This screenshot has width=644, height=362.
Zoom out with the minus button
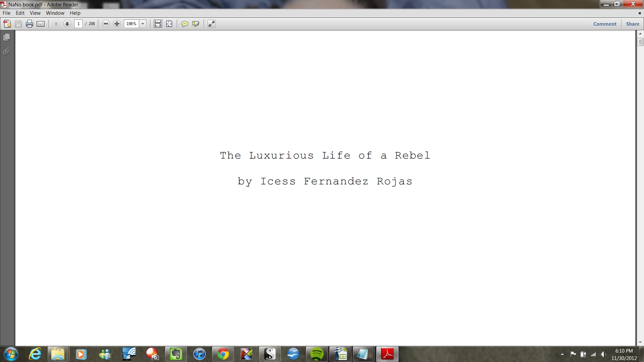pyautogui.click(x=106, y=24)
